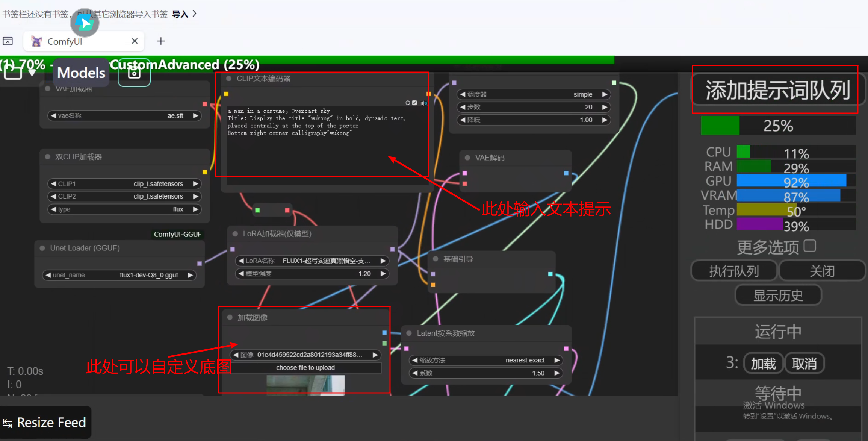Click the orange output slot on CLIP文本编码器 node

point(428,94)
